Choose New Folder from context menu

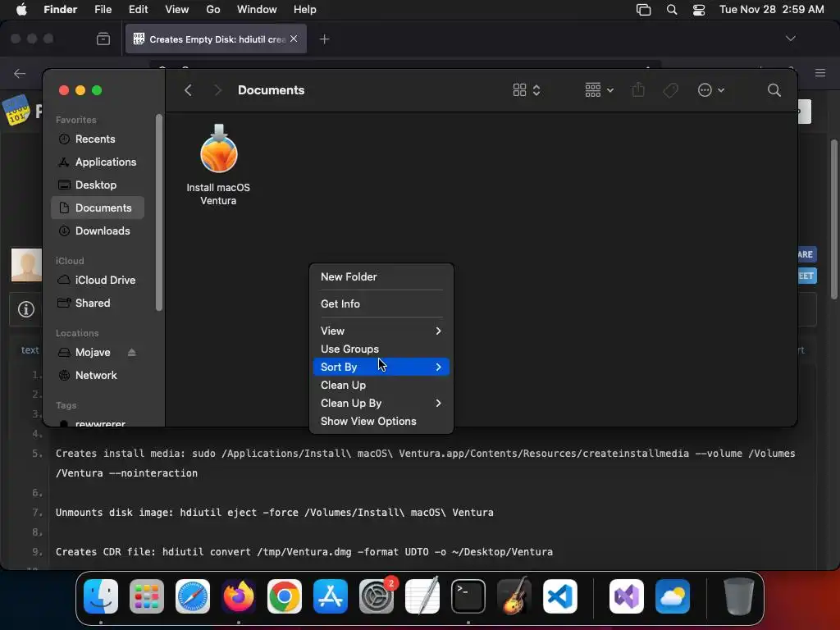[x=381, y=277]
